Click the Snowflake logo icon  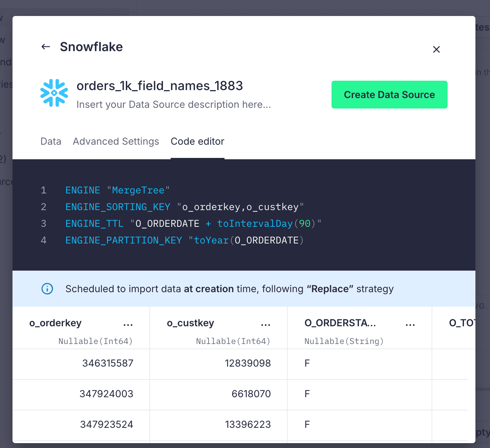point(54,93)
